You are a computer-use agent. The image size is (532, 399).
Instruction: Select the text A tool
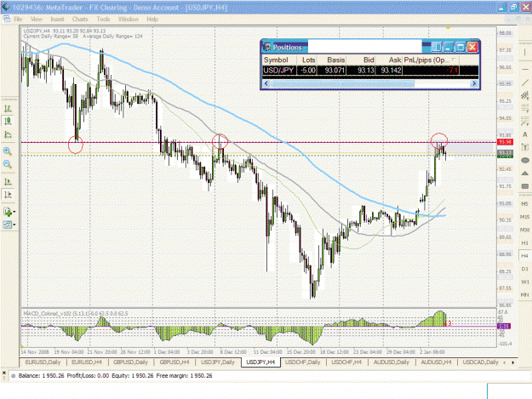tap(525, 134)
